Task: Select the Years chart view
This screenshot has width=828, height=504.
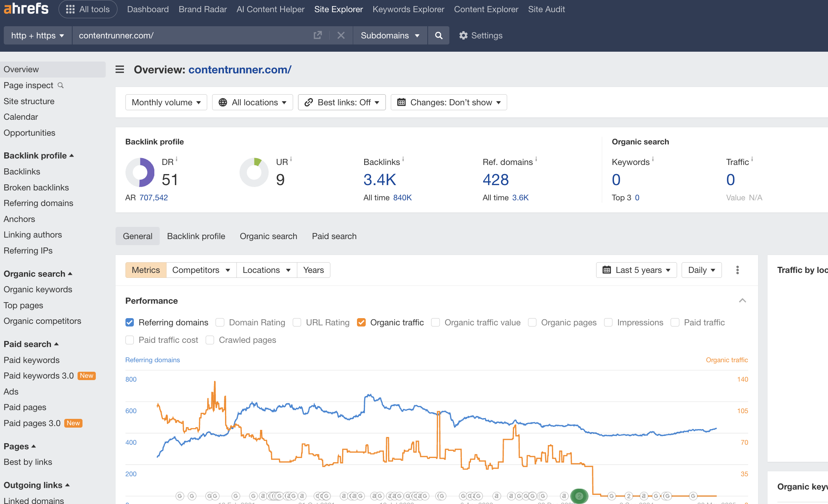Action: (314, 270)
